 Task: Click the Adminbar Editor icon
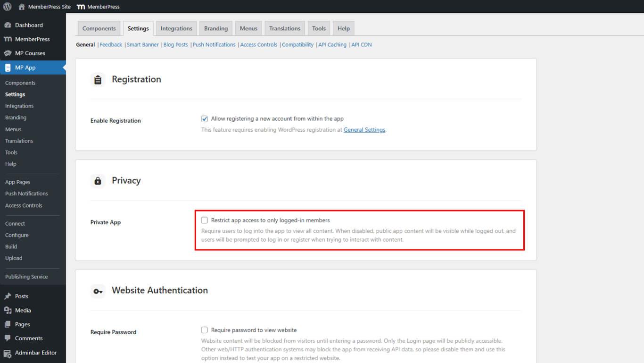(x=8, y=353)
